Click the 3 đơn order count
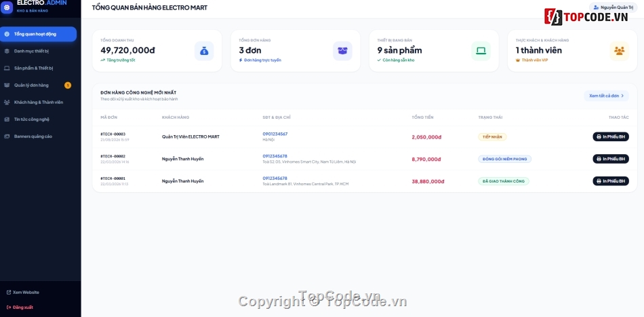Image resolution: width=644 pixels, height=317 pixels. [250, 51]
